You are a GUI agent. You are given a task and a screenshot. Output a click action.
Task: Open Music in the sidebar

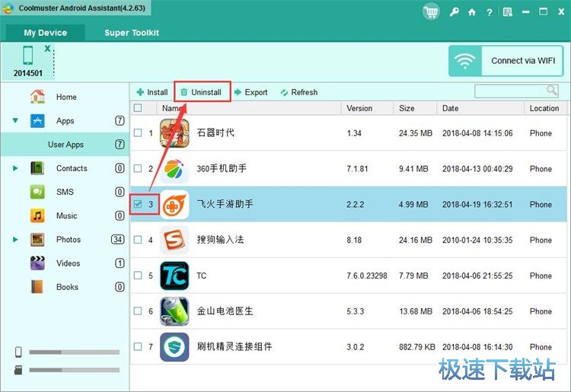click(x=65, y=215)
